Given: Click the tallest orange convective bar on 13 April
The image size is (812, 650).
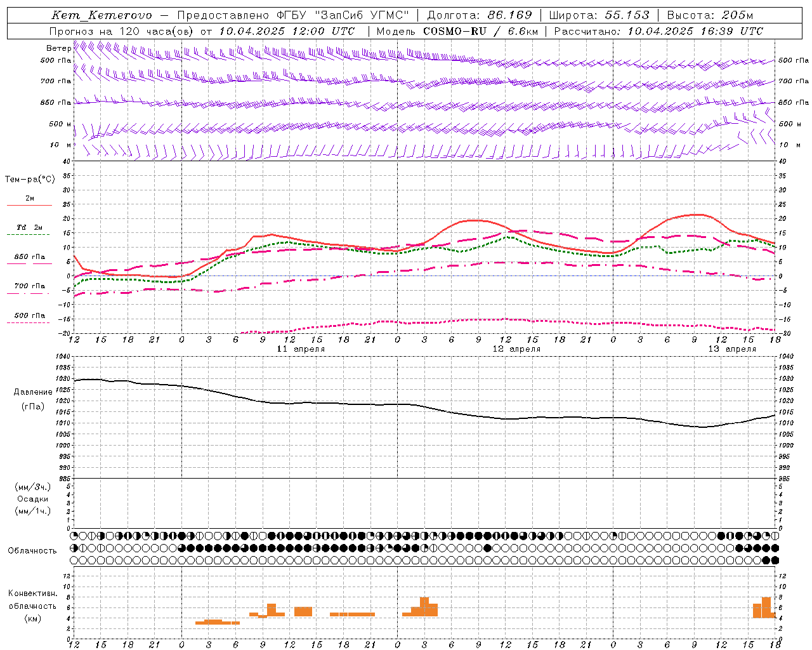Looking at the screenshot, I should [766, 607].
